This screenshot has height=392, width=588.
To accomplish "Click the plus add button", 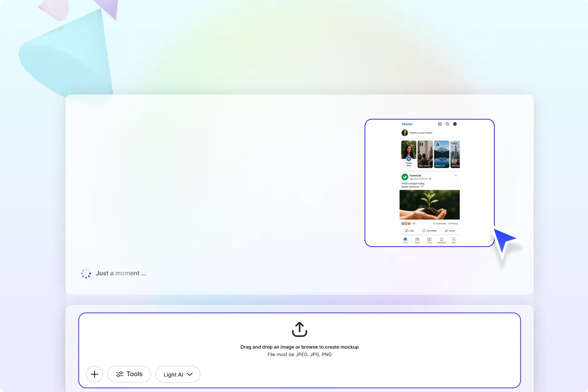I will pos(95,374).
